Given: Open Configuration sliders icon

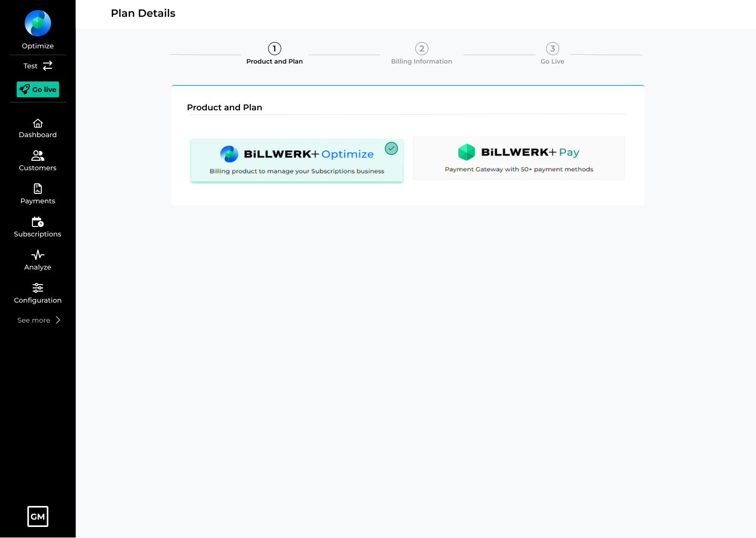Looking at the screenshot, I should click(x=38, y=288).
